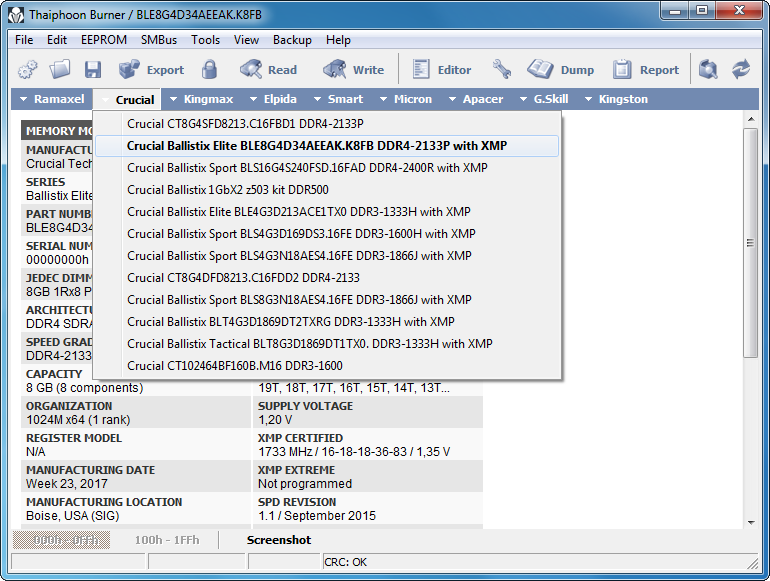770x581 pixels.
Task: Click the scrollbar up arrow
Action: [750, 119]
